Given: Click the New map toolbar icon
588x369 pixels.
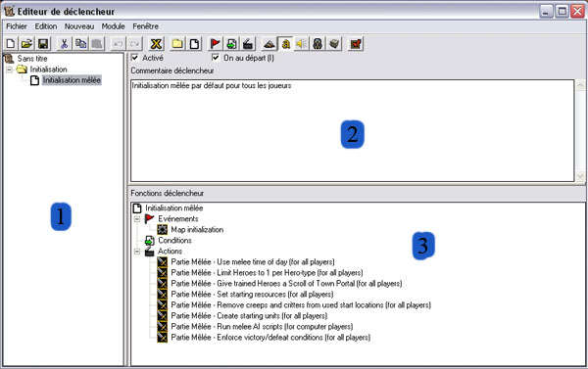Looking at the screenshot, I should point(11,44).
